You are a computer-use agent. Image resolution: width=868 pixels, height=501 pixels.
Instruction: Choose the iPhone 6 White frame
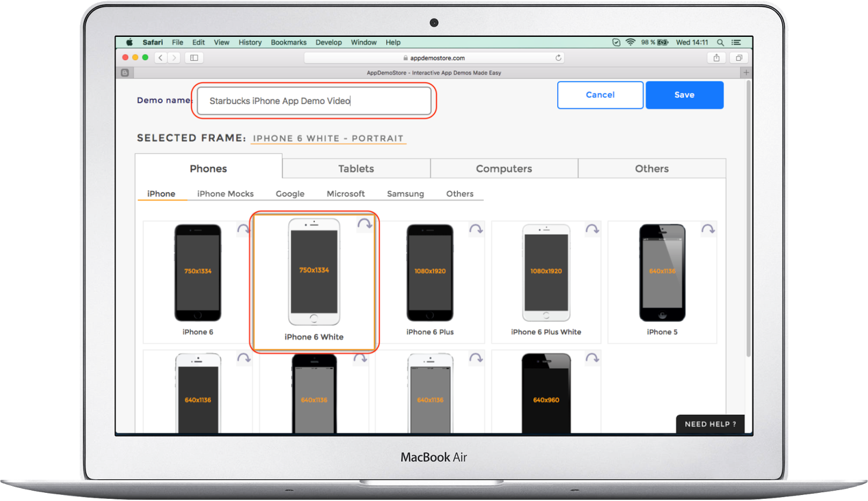coord(314,282)
